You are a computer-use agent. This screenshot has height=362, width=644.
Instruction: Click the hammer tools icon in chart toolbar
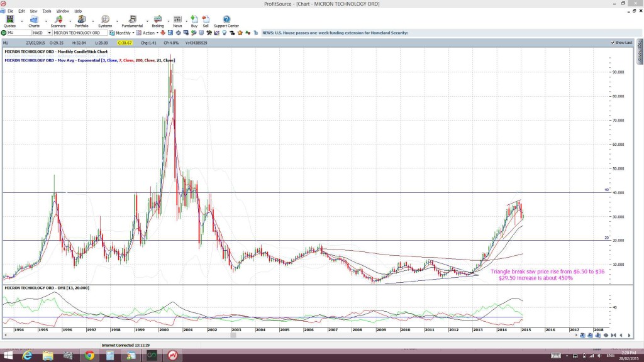coord(209,33)
